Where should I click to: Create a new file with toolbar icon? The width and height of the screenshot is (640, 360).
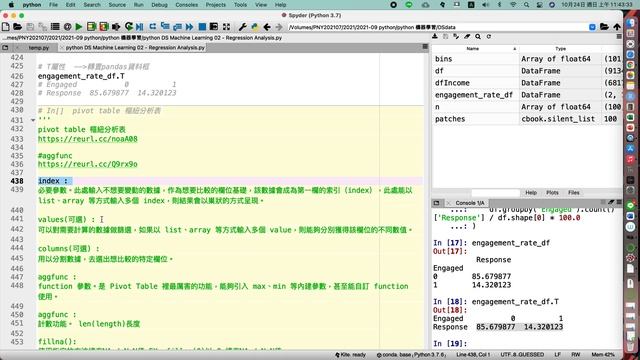[x=6, y=27]
